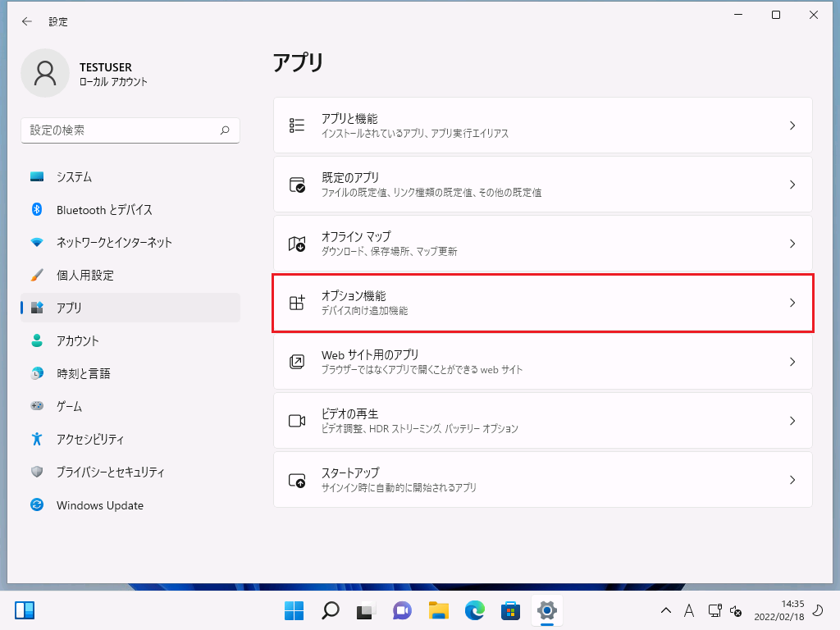
Task: Click the 個人用設定 paintbrush icon
Action: point(37,276)
